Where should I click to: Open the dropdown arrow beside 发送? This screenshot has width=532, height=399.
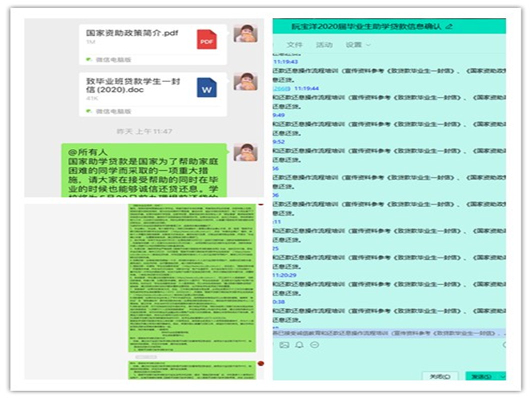pyautogui.click(x=501, y=376)
